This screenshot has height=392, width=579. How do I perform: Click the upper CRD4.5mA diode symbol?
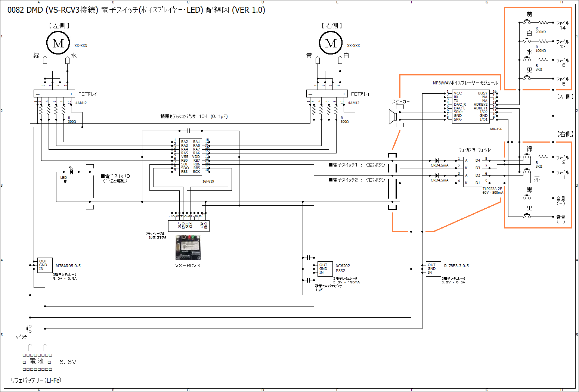point(436,161)
